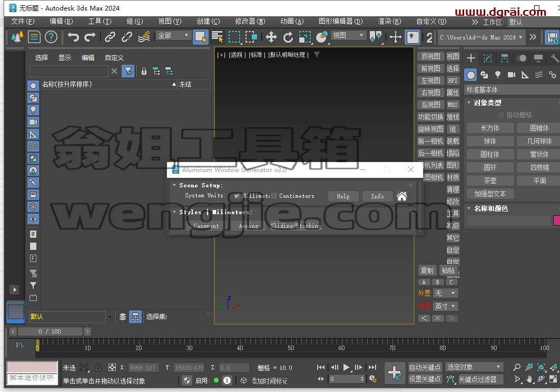Screen dimensions: 560x392
Task: Click the Undo arrow in the toolbar
Action: (x=73, y=37)
